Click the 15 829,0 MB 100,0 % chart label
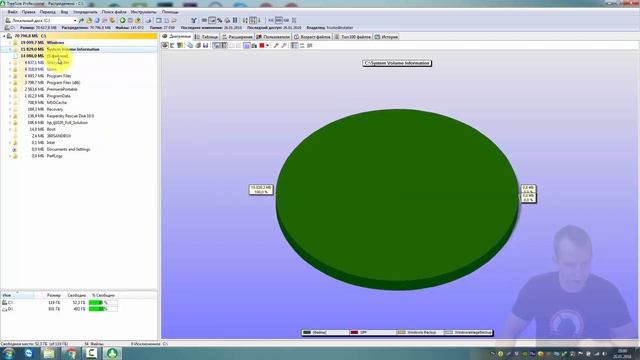 [x=261, y=189]
